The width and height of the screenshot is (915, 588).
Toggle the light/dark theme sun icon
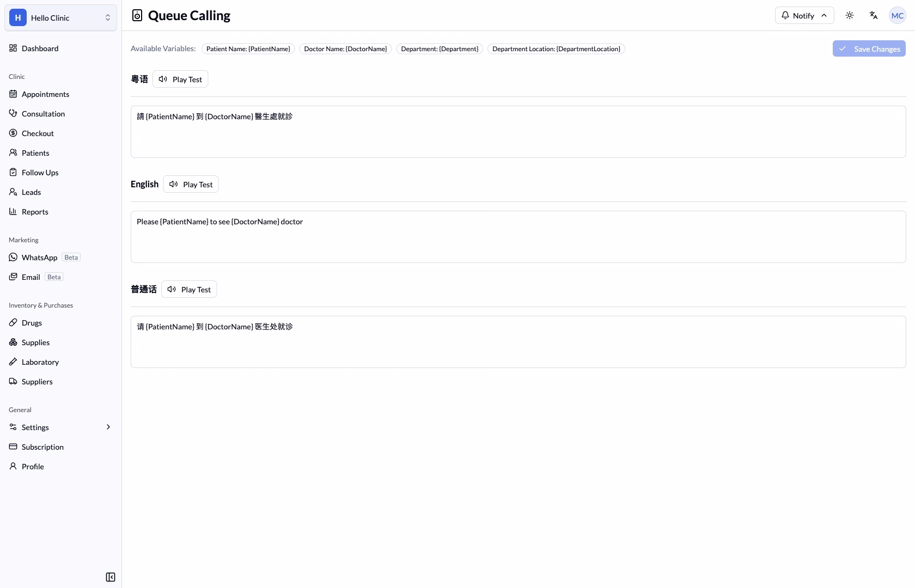point(850,15)
